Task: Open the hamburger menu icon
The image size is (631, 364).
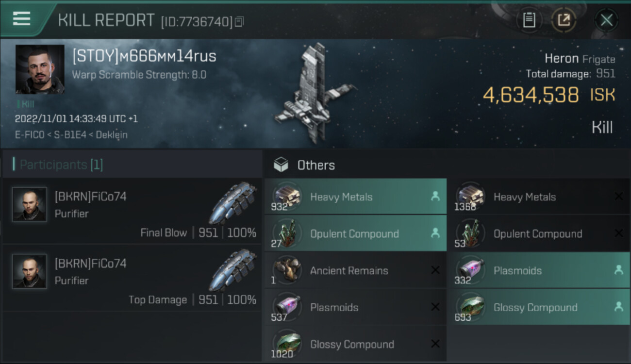Action: click(21, 19)
